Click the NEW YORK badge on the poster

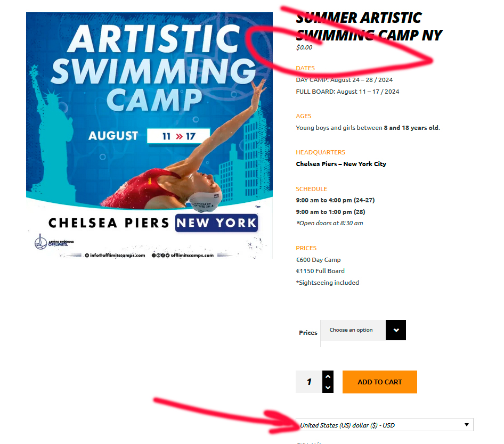(x=217, y=223)
